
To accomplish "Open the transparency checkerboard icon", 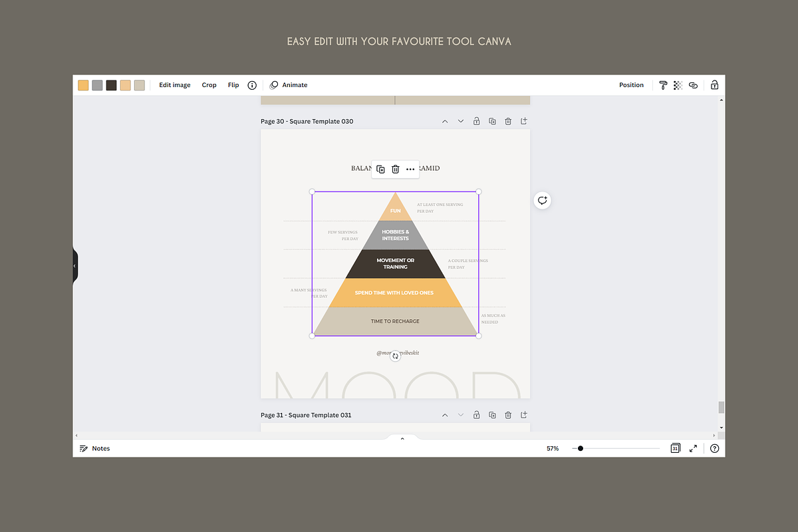I will pyautogui.click(x=678, y=85).
